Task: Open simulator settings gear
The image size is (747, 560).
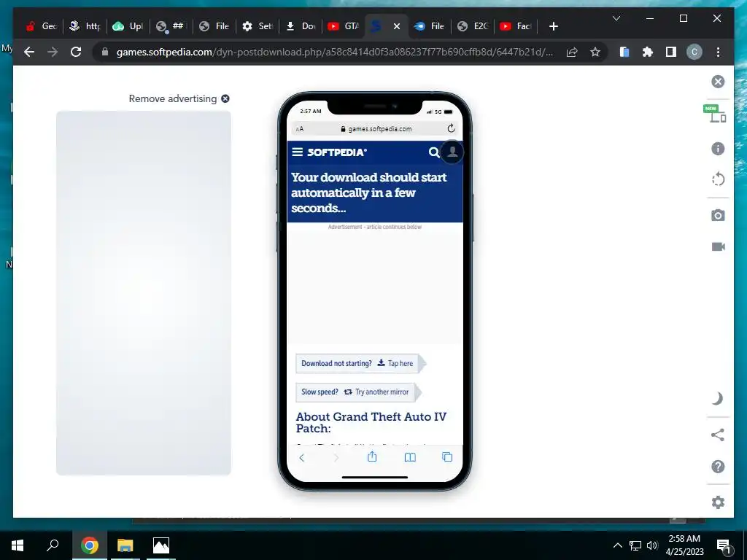Action: [718, 502]
